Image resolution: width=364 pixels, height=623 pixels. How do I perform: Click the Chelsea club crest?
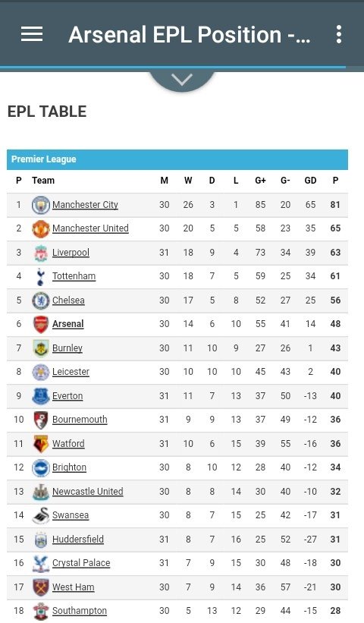40,300
